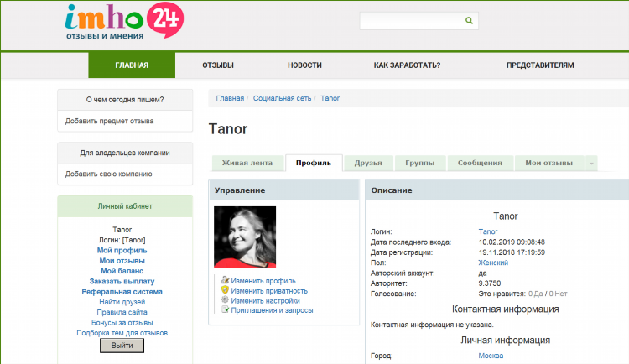Click the imho24 logo
This screenshot has width=629, height=364.
pyautogui.click(x=124, y=22)
